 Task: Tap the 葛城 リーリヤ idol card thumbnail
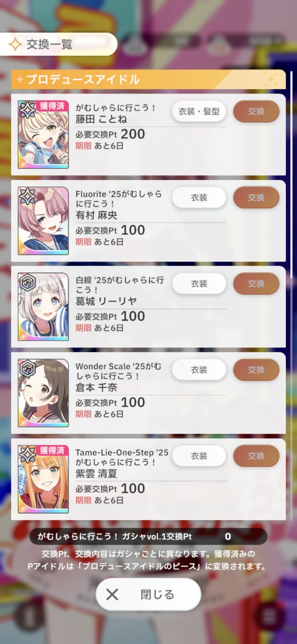(43, 307)
